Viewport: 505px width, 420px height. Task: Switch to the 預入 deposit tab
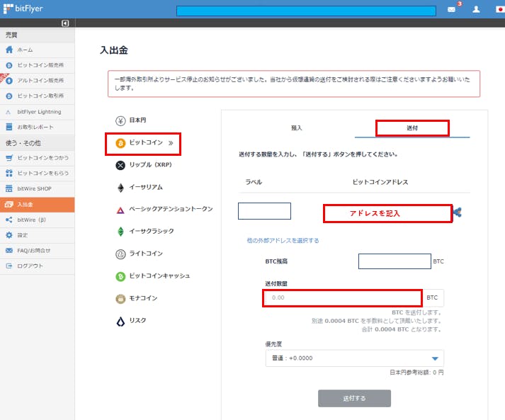[296, 128]
